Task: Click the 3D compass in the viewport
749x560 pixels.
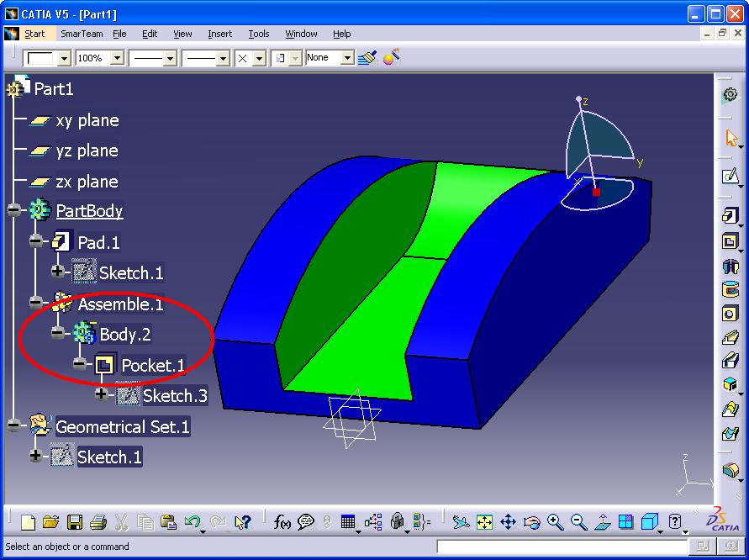Action: click(600, 156)
